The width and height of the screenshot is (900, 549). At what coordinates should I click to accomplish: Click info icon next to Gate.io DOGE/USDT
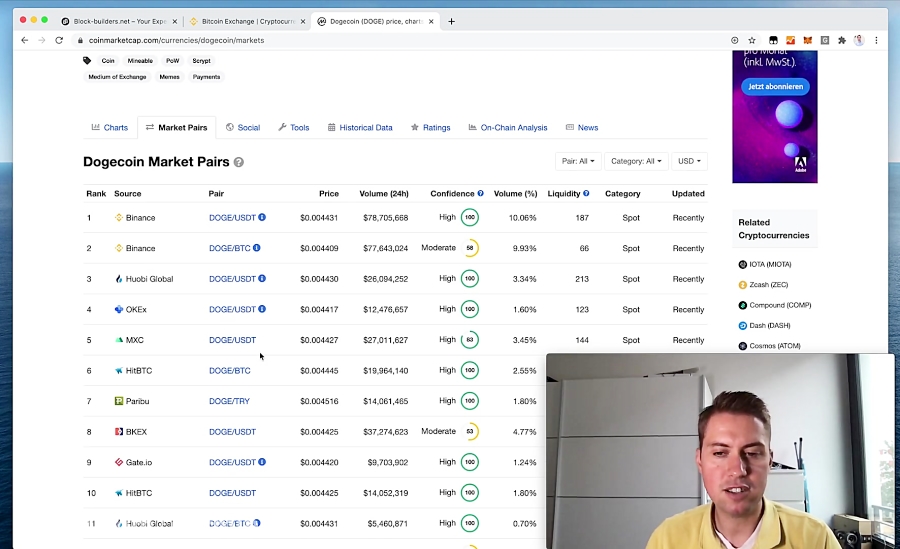262,462
